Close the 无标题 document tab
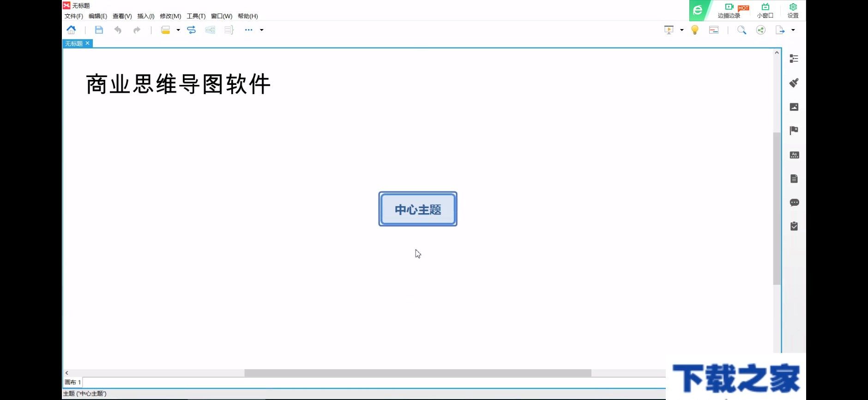Screen dimensions: 868x400 coord(88,43)
